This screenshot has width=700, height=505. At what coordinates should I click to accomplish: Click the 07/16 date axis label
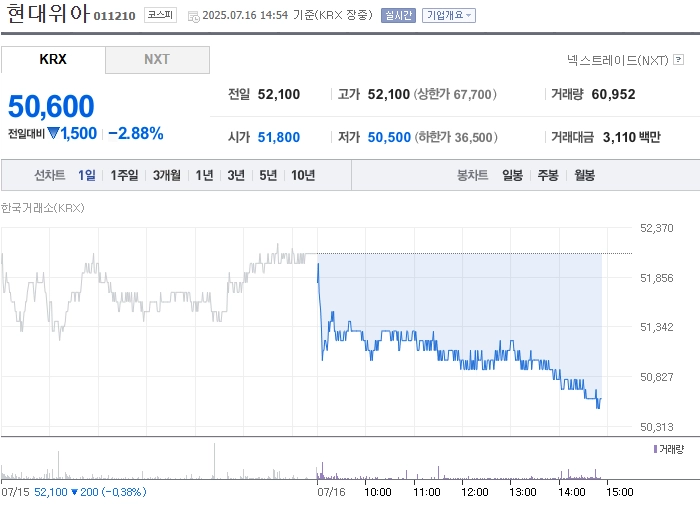(x=331, y=492)
